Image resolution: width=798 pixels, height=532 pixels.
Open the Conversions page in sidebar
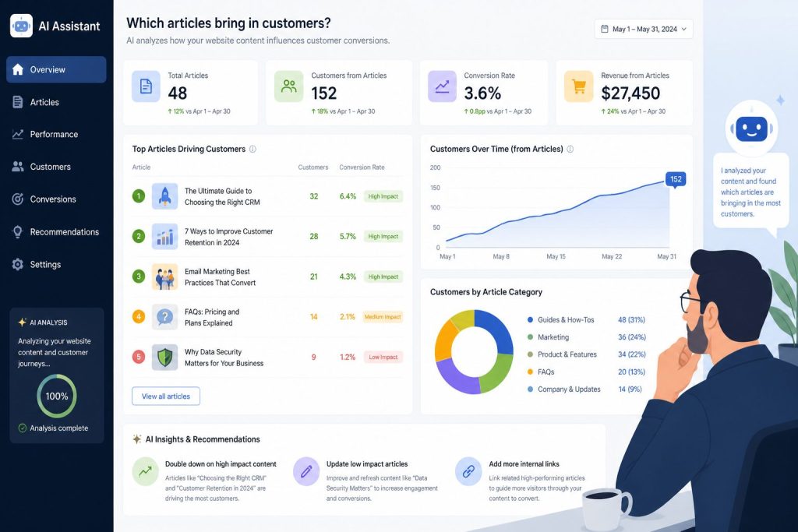click(56, 199)
